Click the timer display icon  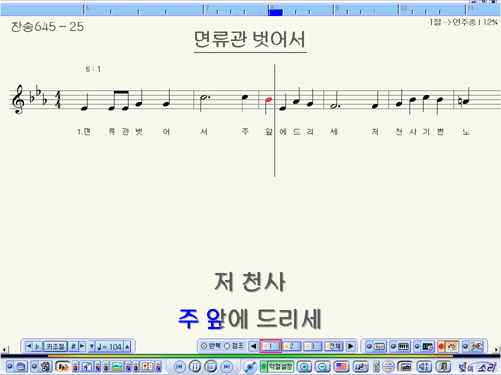pos(428,347)
